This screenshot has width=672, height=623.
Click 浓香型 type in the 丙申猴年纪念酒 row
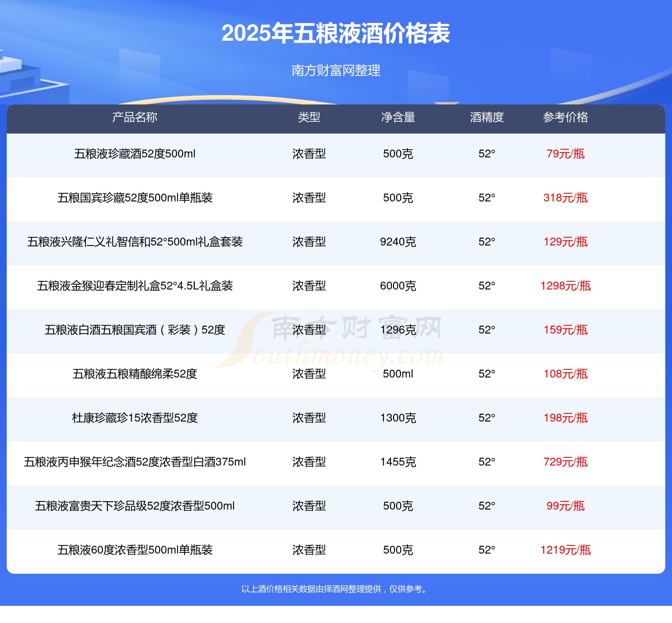click(x=309, y=462)
